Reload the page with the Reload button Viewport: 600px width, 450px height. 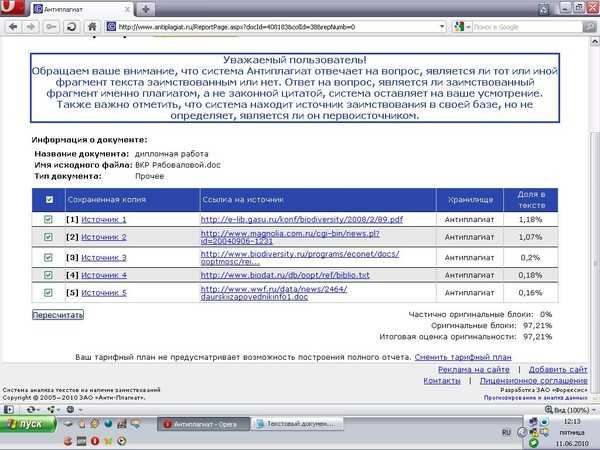pos(72,27)
